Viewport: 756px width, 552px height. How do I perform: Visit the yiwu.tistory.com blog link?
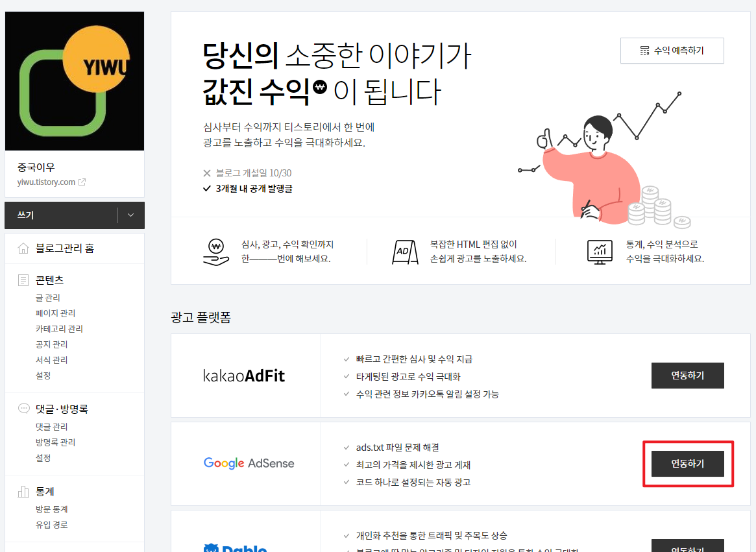[x=46, y=182]
